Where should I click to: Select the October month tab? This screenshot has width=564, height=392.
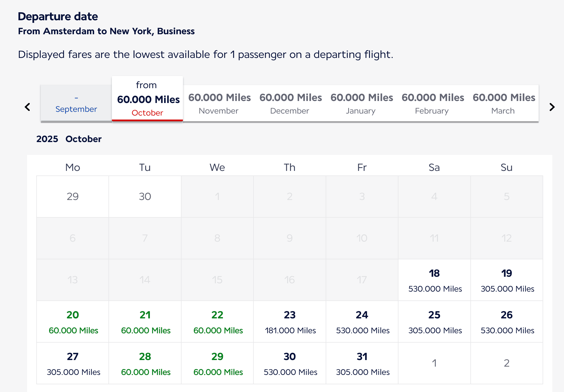pyautogui.click(x=147, y=99)
